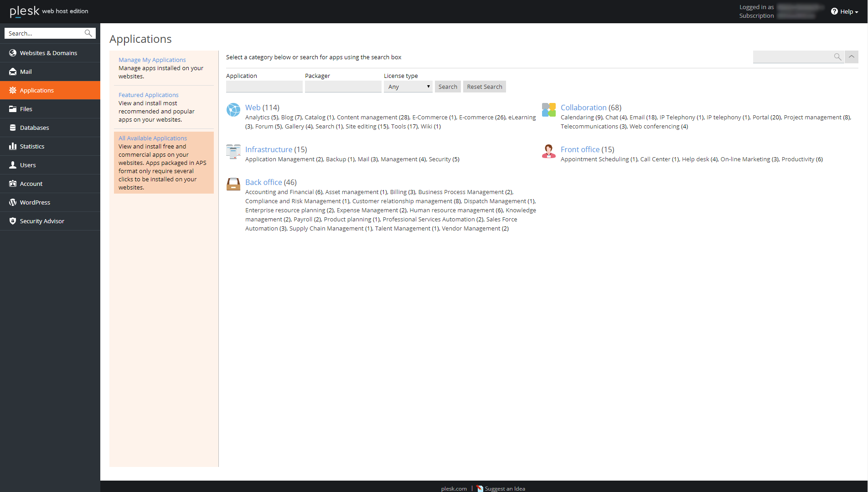Open the Front office category link

click(x=580, y=149)
